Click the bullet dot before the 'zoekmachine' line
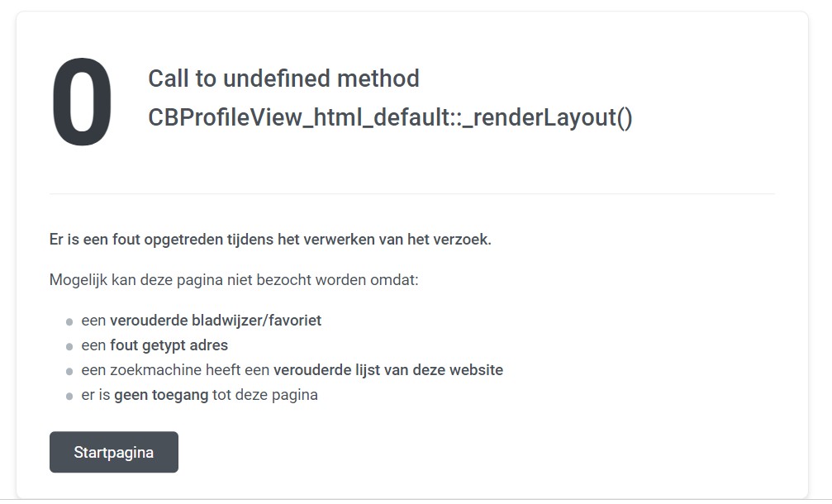Viewport: 832px width, 504px height. [69, 371]
